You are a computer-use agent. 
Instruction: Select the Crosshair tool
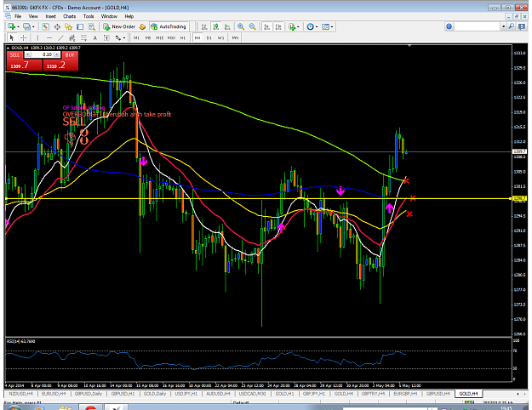24,37
